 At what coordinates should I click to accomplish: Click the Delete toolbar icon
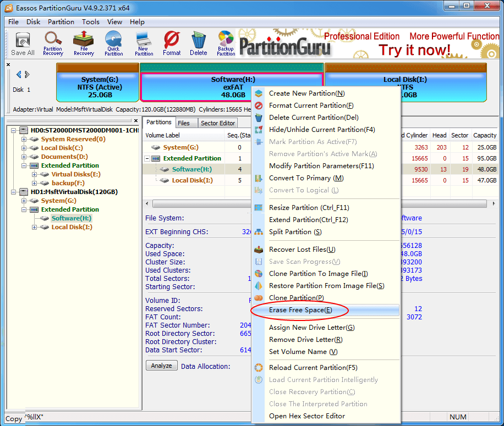(x=198, y=44)
